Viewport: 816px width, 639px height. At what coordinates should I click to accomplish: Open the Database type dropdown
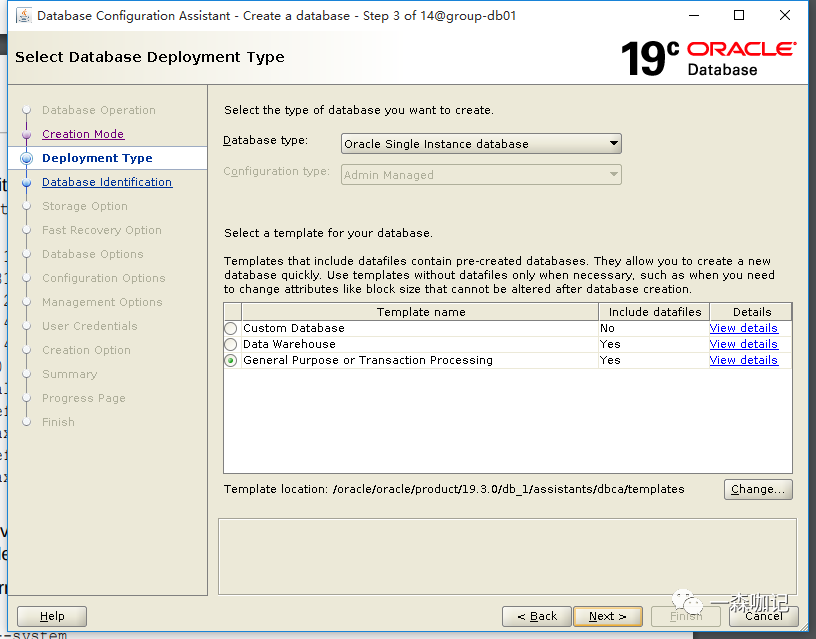tap(481, 144)
